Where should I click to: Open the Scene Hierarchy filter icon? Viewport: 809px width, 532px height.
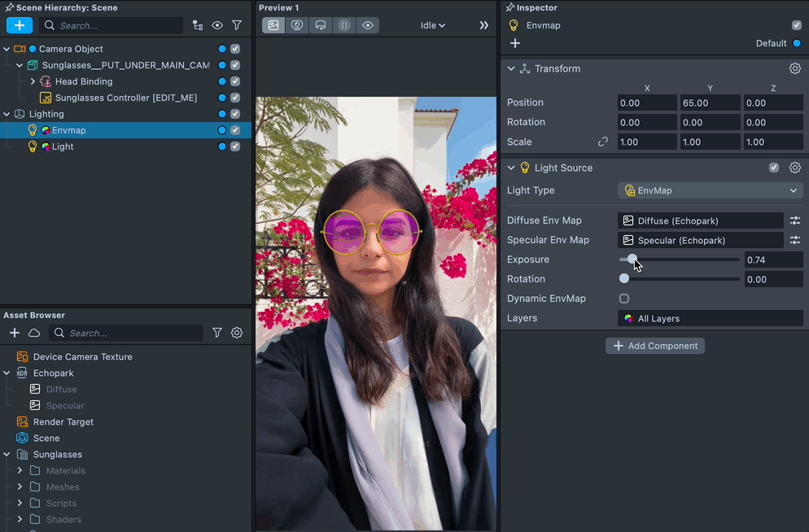237,25
